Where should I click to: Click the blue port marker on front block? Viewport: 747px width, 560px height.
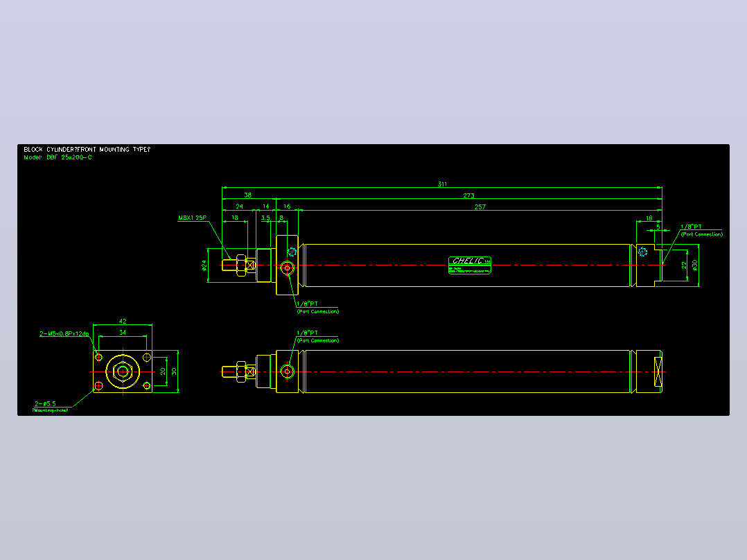(292, 252)
